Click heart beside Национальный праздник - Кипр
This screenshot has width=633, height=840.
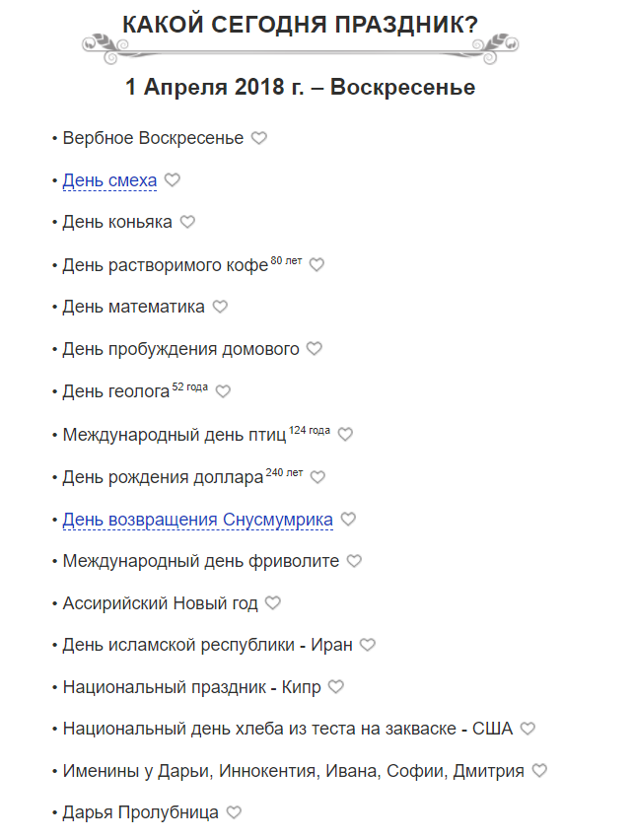(336, 687)
